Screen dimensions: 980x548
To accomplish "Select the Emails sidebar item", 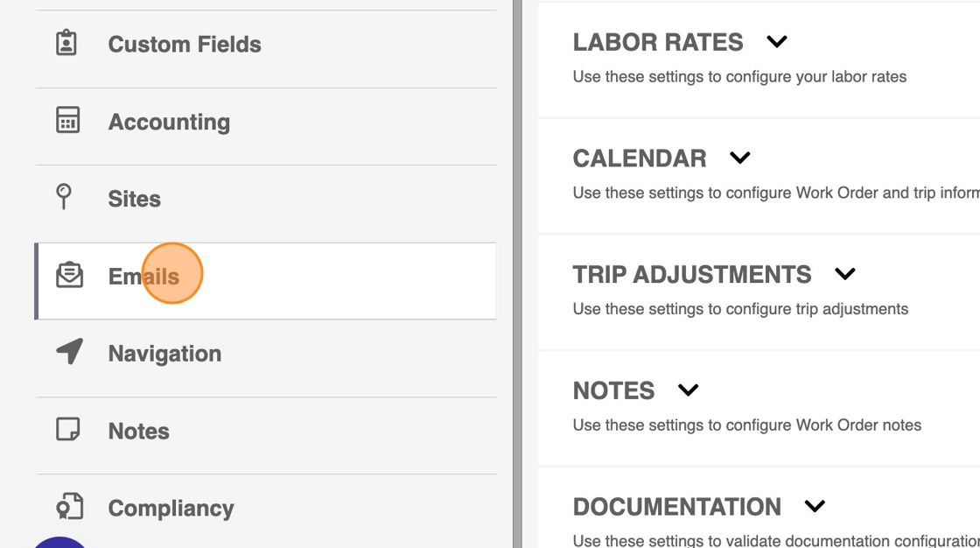I will (143, 277).
